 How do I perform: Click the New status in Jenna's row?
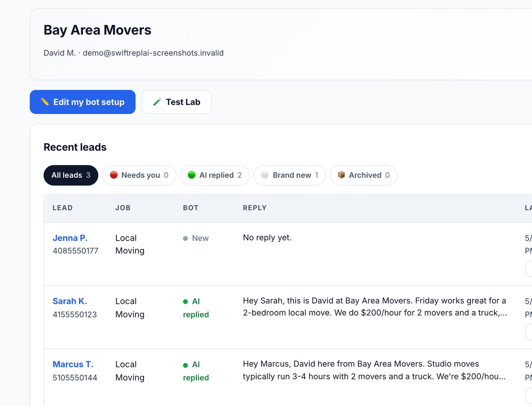[x=196, y=238]
